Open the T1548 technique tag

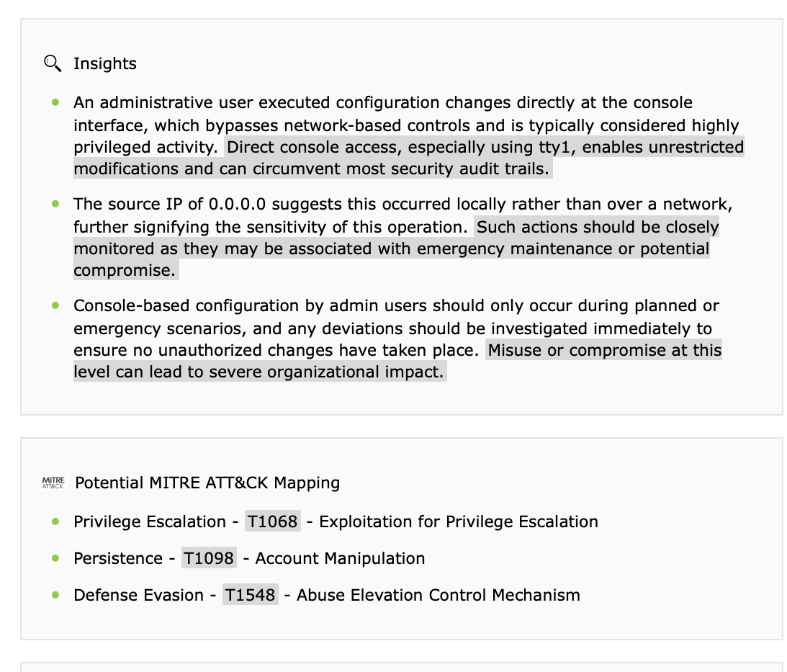250,595
